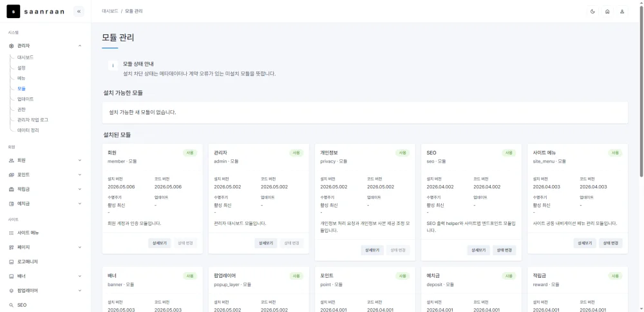Click the SEO magnifier icon in sidebar
Viewport: 644px width, 312px height.
[x=12, y=305]
